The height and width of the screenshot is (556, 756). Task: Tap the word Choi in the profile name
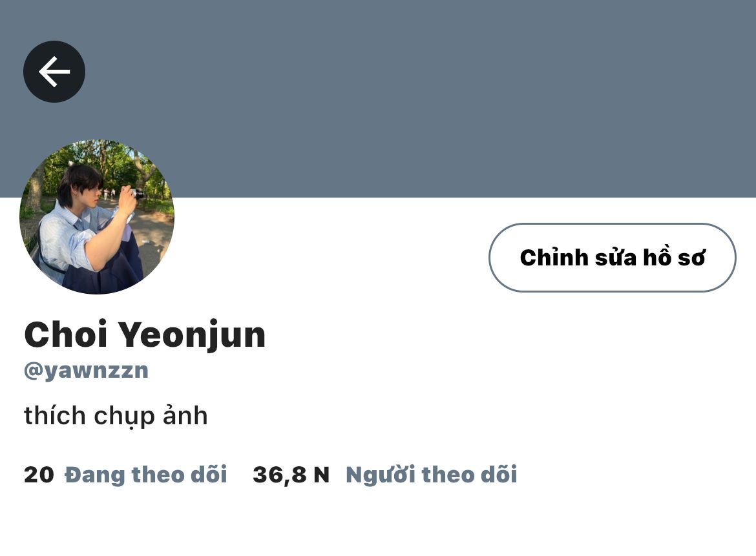[65, 334]
